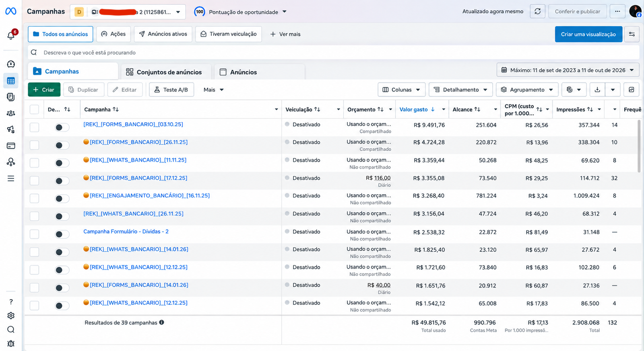This screenshot has height=351, width=644.
Task: Check the [REK]_[FORMS_BANCARIO]_[26.11.25] row checkbox
Action: (x=35, y=145)
